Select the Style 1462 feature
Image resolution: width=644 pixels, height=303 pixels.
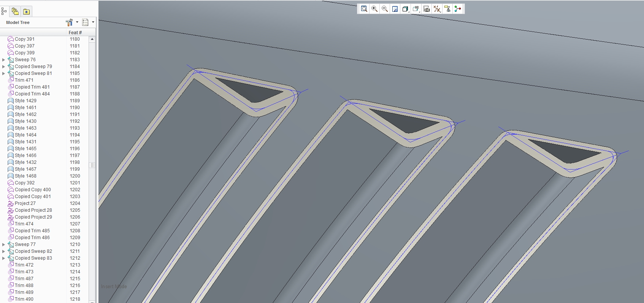click(25, 114)
